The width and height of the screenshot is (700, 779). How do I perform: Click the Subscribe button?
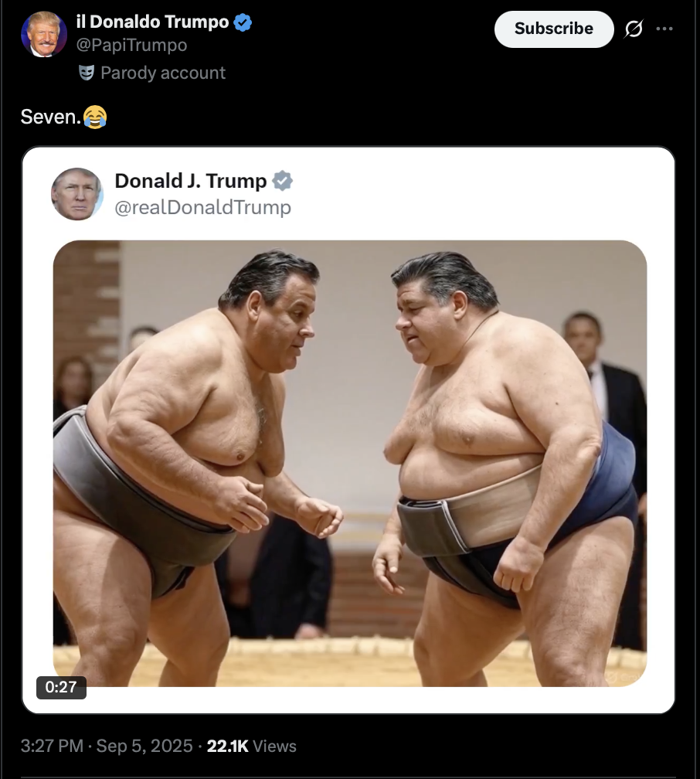[x=554, y=29]
